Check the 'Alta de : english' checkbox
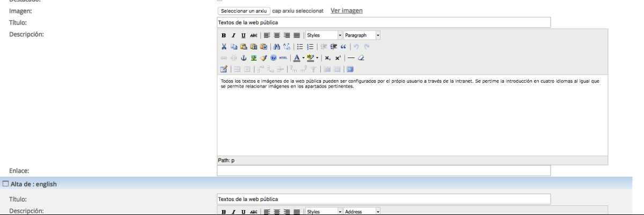 coord(6,184)
